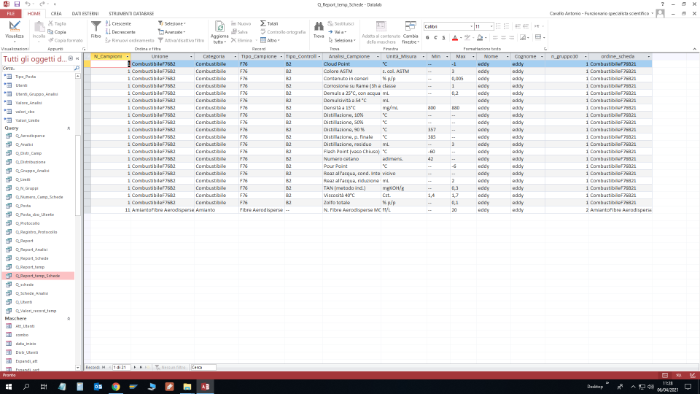
Task: Align text center in ribbon
Action: tap(503, 38)
